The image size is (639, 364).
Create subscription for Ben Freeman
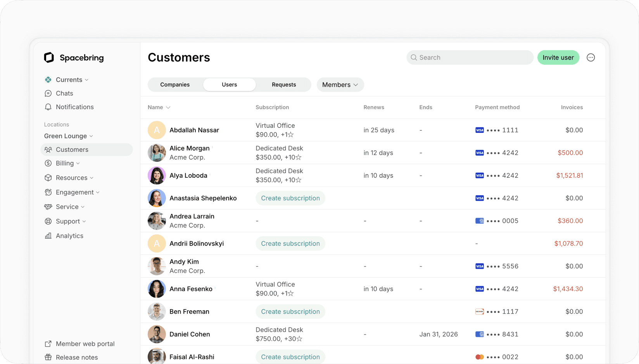coord(290,311)
